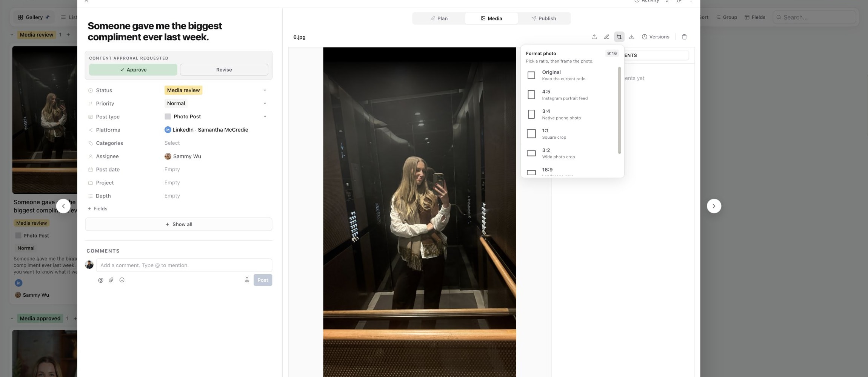Open the upload icon above the photo
Viewport: 868px width, 377px height.
click(x=594, y=37)
